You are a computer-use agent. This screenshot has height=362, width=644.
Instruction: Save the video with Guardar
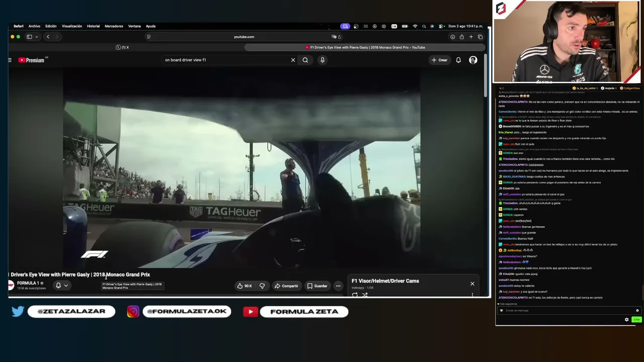[x=317, y=286]
